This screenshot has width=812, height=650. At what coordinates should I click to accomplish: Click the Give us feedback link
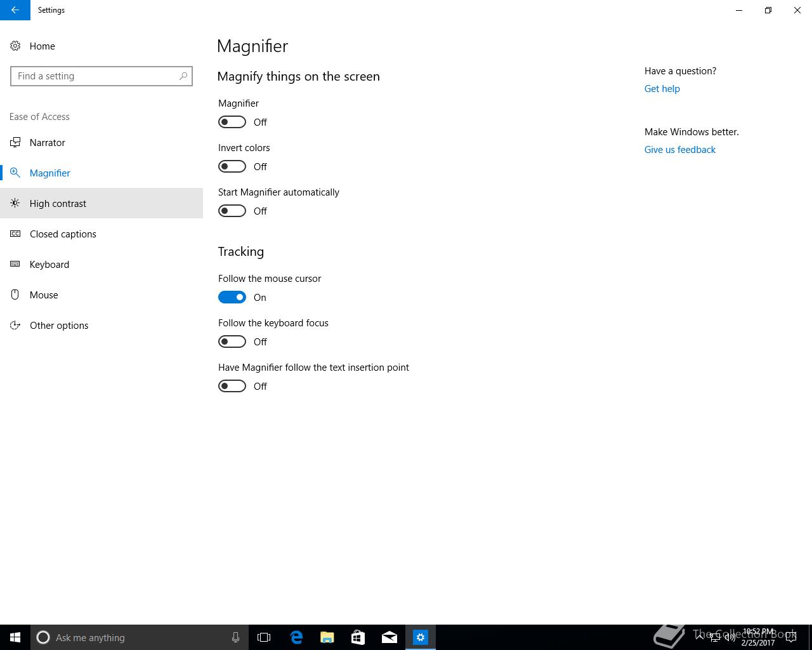[679, 150]
